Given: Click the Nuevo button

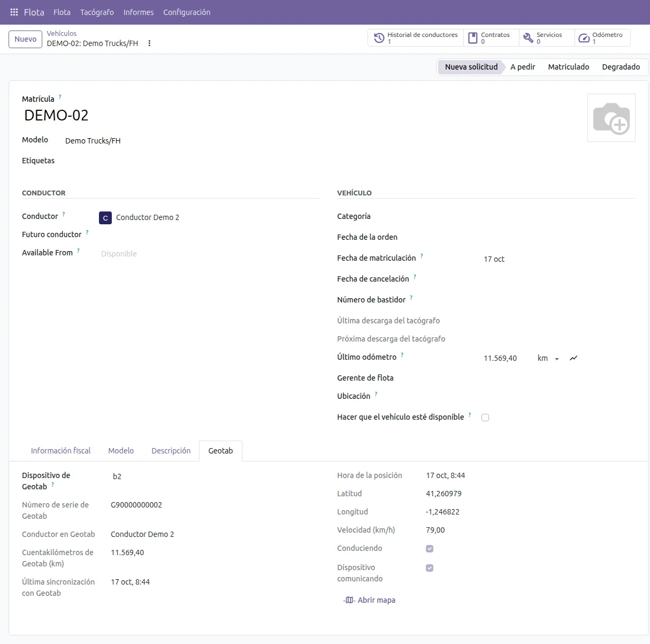Looking at the screenshot, I should pyautogui.click(x=25, y=39).
